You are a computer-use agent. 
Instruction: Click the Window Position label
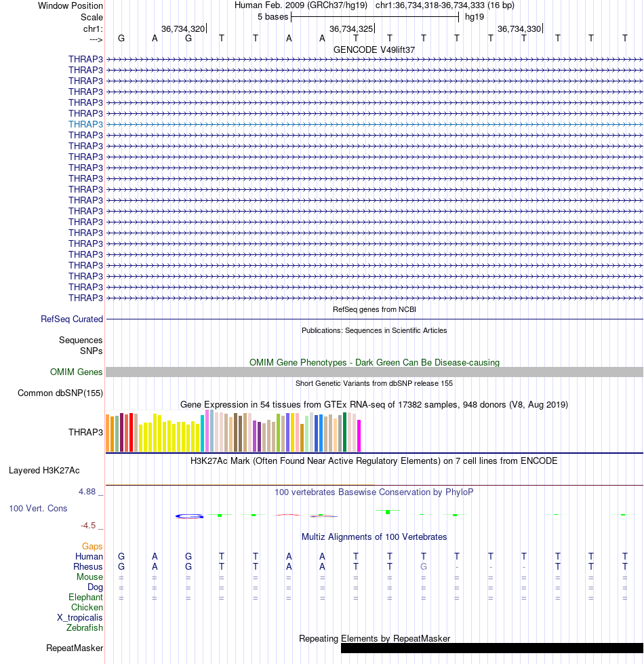[71, 6]
